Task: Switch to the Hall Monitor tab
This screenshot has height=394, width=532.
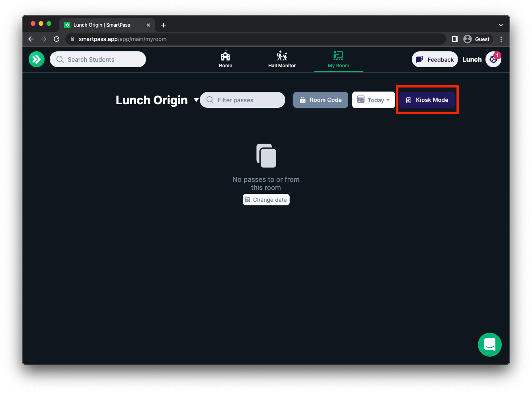Action: 282,60
